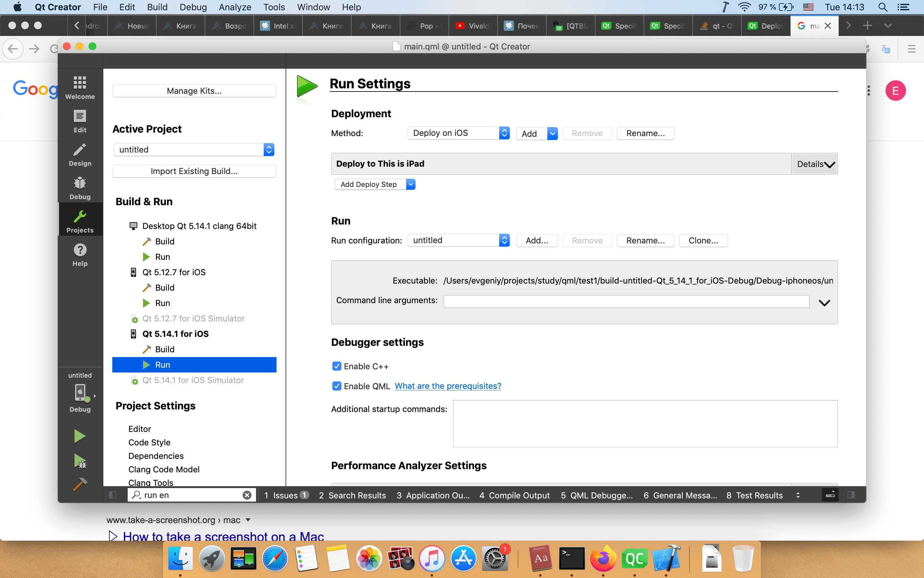Screen dimensions: 924x578
Task: Open Code Style project settings
Action: tap(149, 442)
